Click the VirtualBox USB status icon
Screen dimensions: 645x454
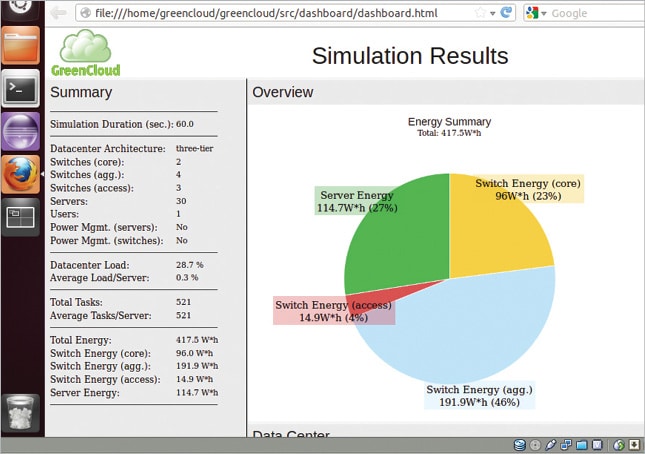click(550, 445)
